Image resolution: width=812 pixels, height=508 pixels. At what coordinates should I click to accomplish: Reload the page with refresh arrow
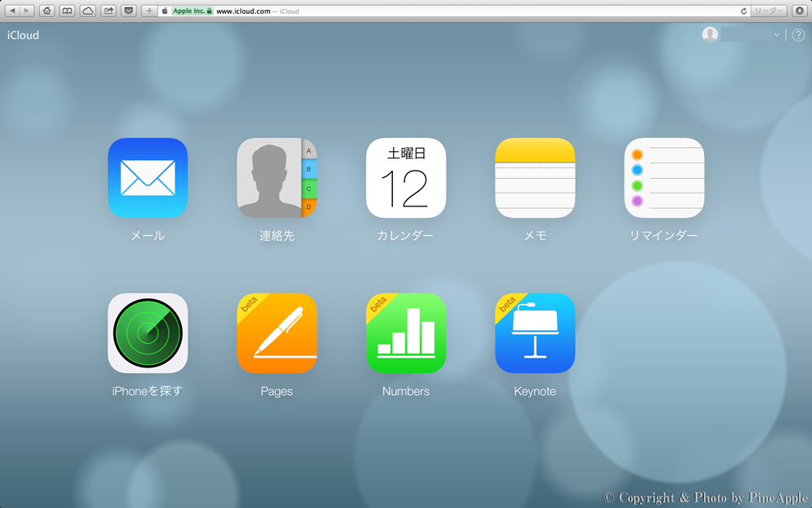pos(744,11)
